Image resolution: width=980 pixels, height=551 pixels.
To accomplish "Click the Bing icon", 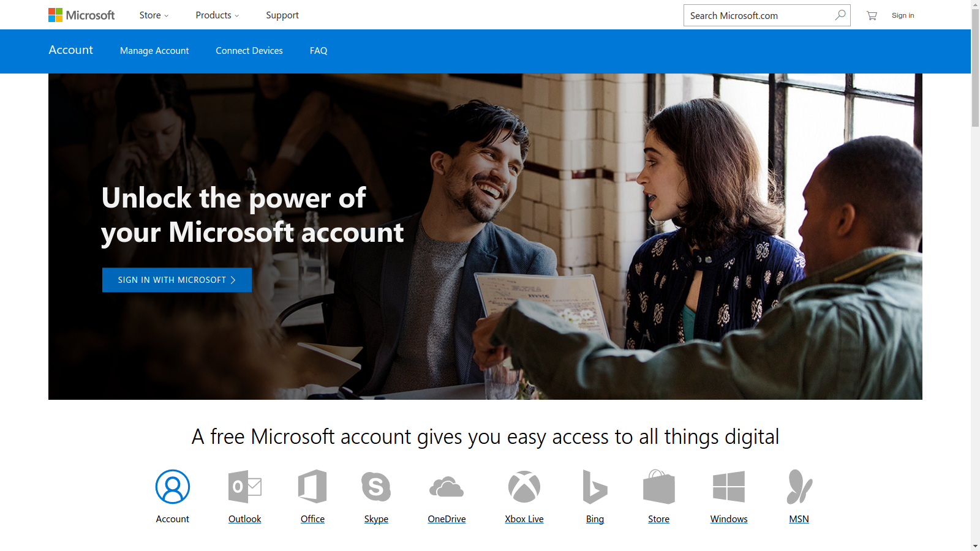I will pyautogui.click(x=595, y=487).
